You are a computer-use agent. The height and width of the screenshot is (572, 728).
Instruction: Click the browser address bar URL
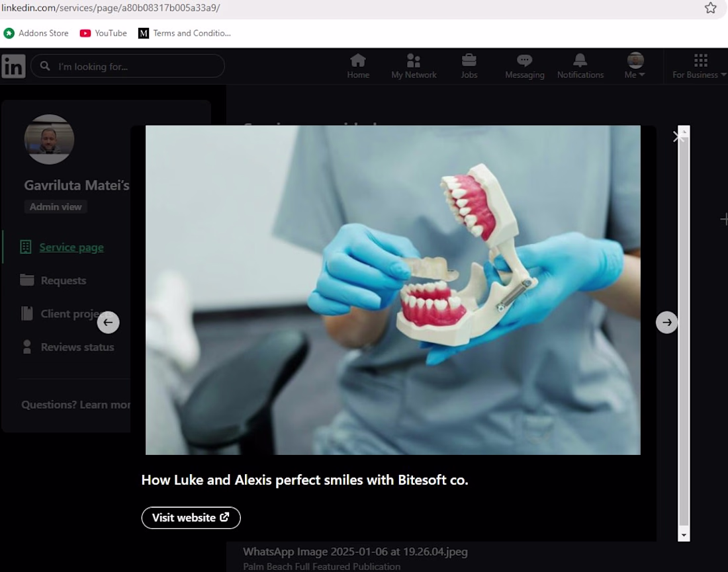click(x=111, y=8)
